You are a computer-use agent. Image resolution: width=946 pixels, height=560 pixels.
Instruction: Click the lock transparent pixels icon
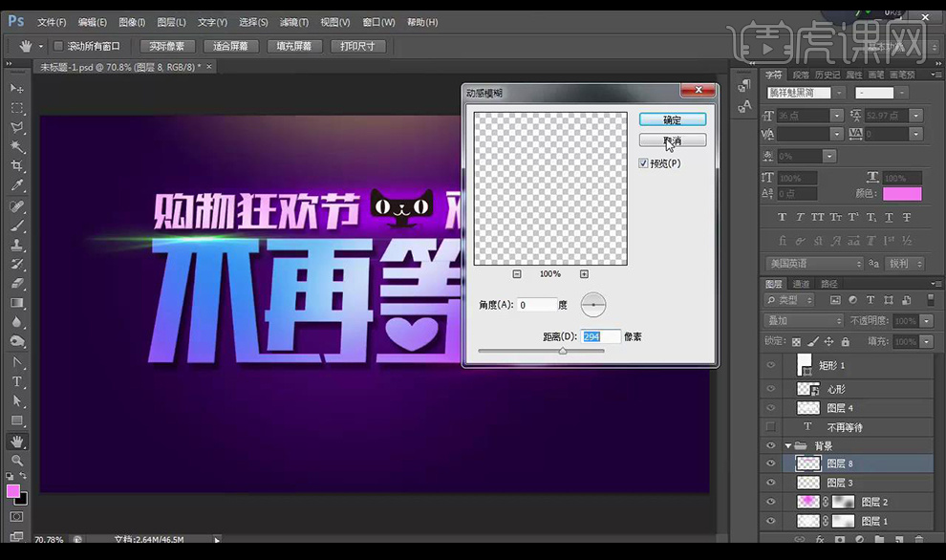coord(796,341)
